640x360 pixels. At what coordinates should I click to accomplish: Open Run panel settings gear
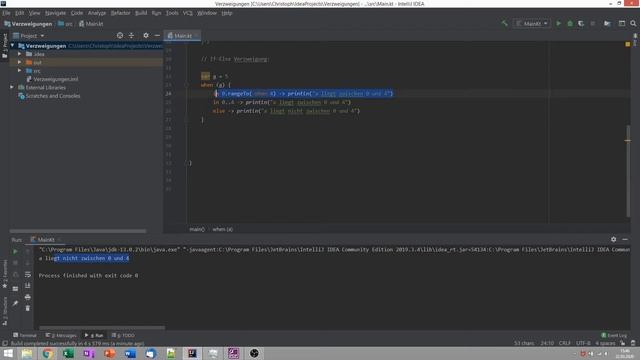[x=613, y=240]
